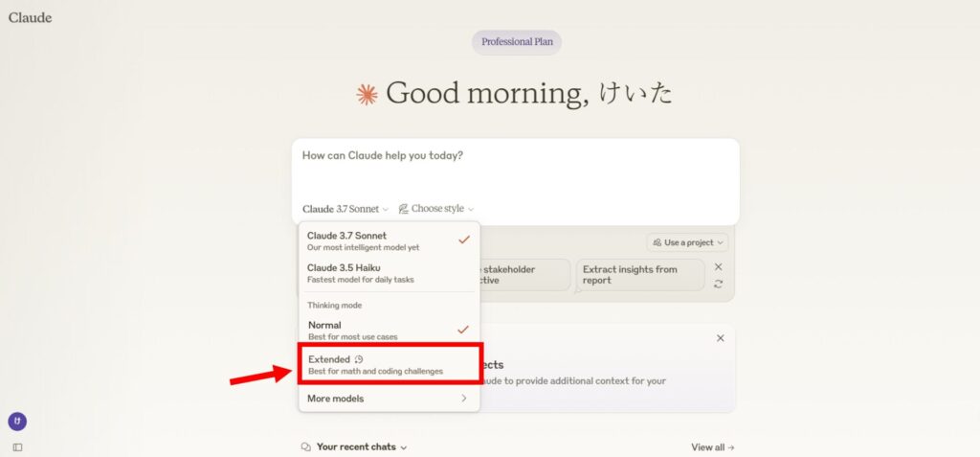Select Claude 3.7 Sonnet in model list
The width and height of the screenshot is (980, 457).
(390, 241)
